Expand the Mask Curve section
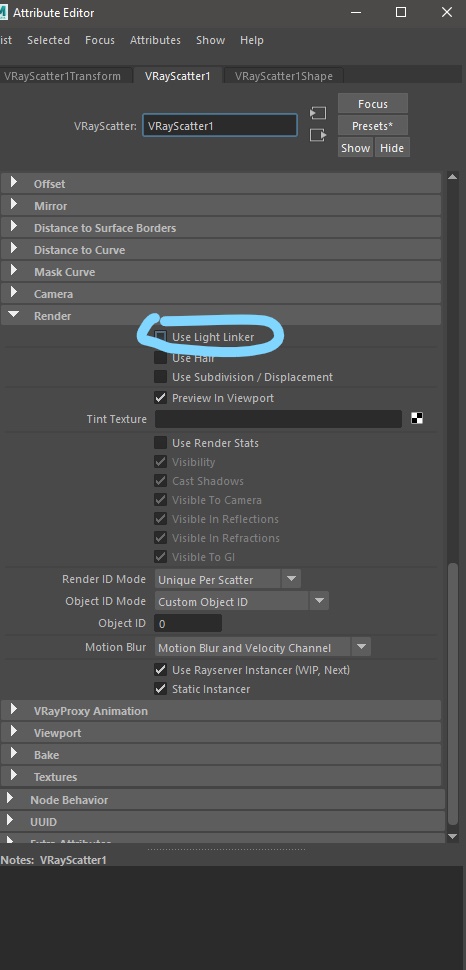Viewport: 466px width, 970px height. click(x=221, y=272)
